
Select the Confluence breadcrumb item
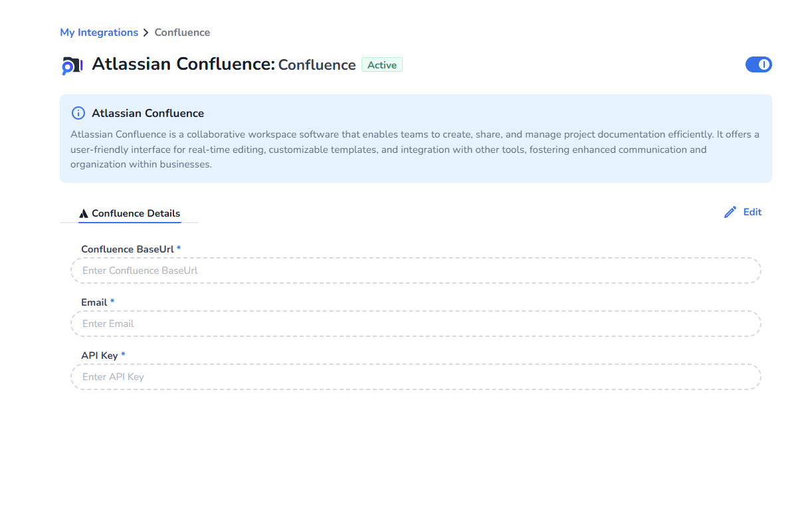tap(182, 33)
